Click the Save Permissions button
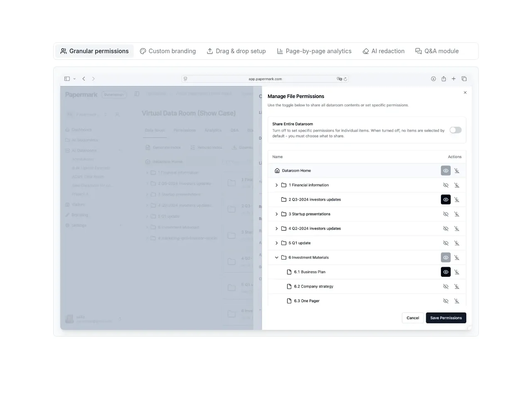The image size is (532, 408). click(x=446, y=318)
